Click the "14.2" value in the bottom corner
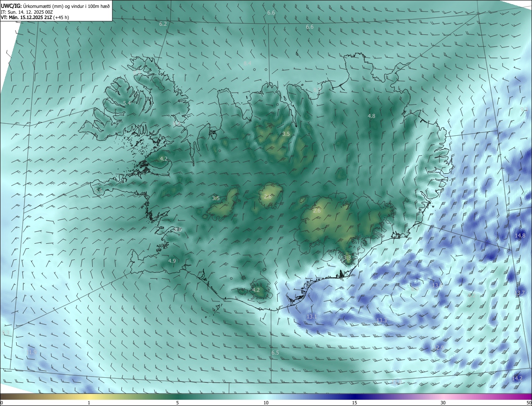The width and height of the screenshot is (532, 406). coord(517,379)
